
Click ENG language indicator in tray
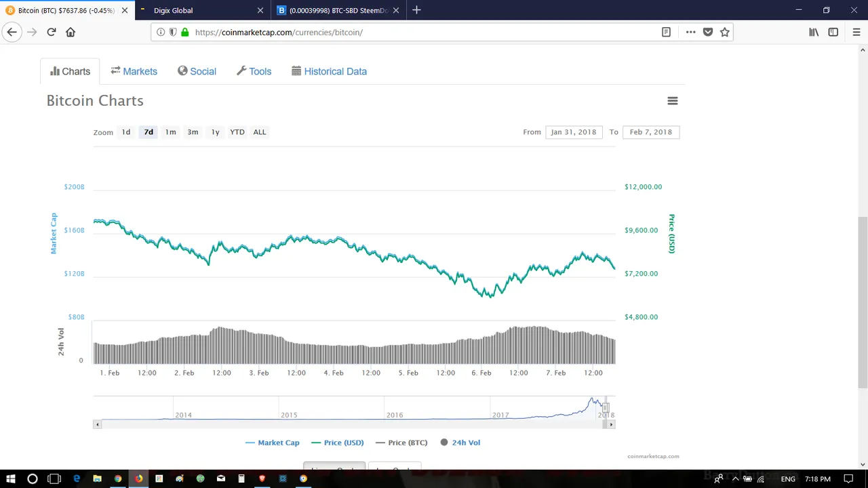[788, 479]
